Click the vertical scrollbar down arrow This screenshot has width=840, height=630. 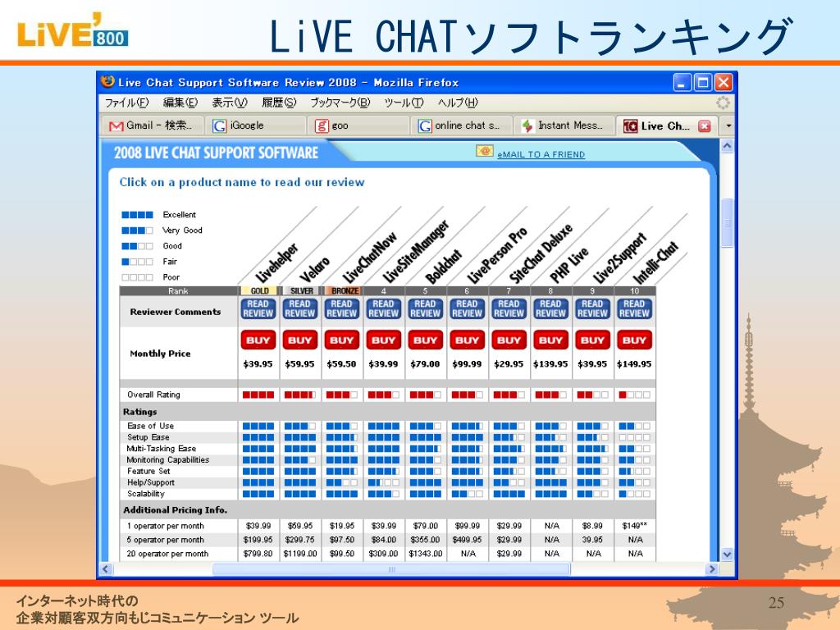tap(727, 555)
